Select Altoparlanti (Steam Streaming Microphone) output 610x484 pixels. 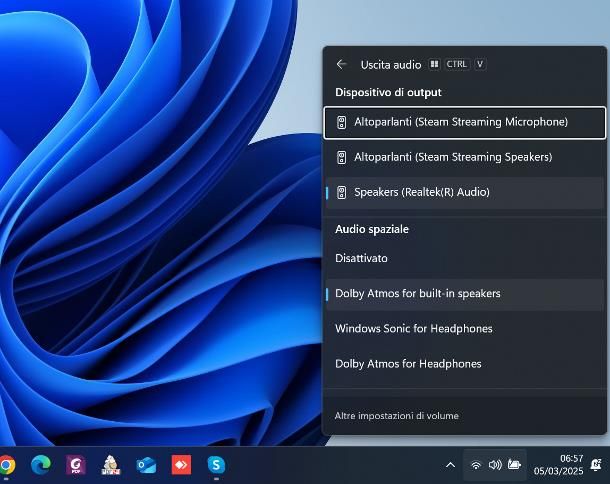[465, 123]
